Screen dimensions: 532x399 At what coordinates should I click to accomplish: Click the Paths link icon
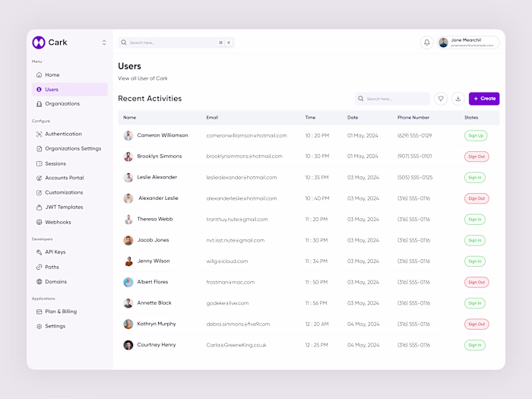coord(39,268)
